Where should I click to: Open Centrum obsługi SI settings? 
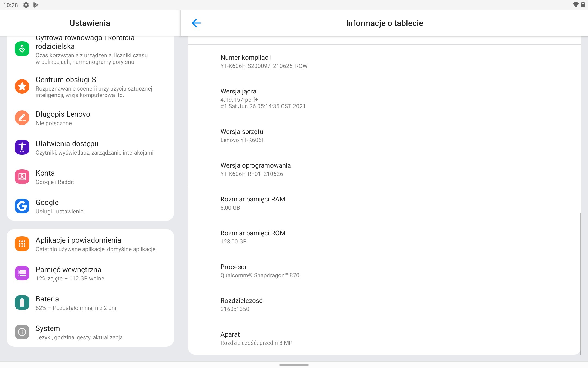point(90,87)
